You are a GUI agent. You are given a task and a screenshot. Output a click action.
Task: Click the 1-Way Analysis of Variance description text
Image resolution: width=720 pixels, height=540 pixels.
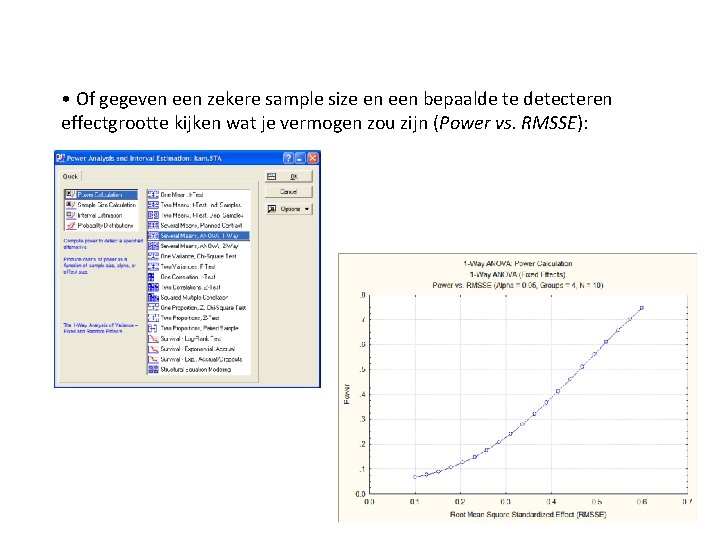[x=100, y=328]
